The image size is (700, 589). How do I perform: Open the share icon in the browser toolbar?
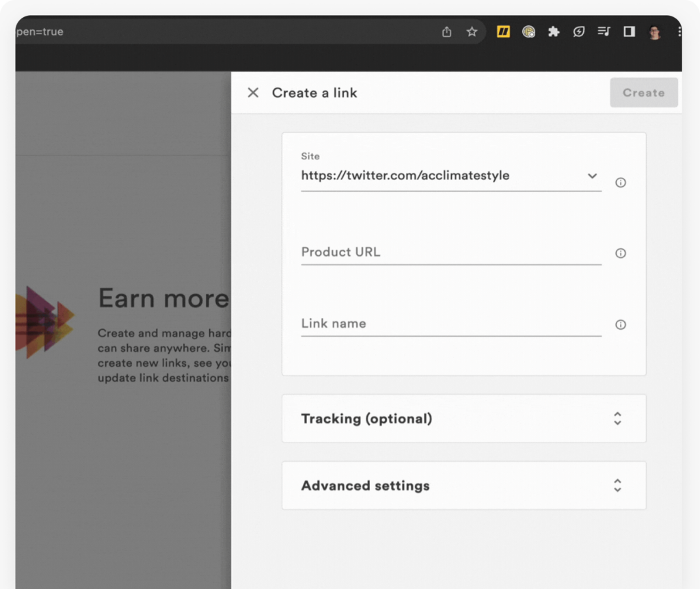coord(446,31)
